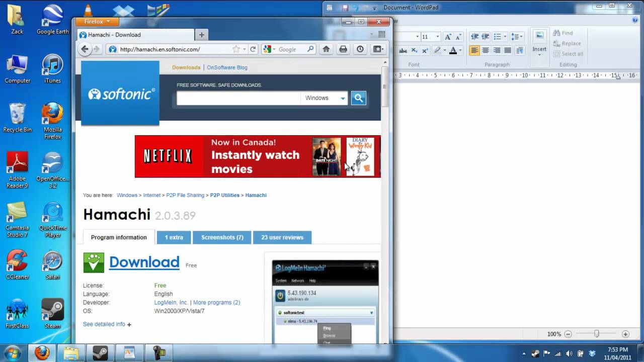Grow font size in WordPad
The height and width of the screenshot is (362, 644).
click(448, 37)
